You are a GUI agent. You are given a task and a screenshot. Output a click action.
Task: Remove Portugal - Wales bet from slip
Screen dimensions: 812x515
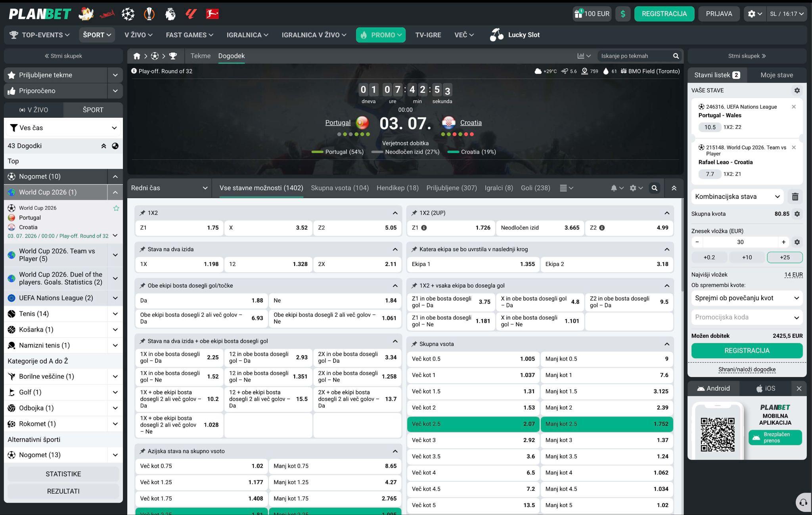(x=794, y=107)
